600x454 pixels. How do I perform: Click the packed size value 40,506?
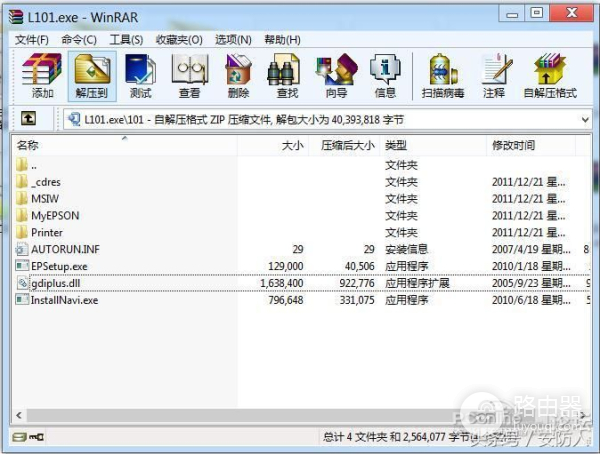360,266
